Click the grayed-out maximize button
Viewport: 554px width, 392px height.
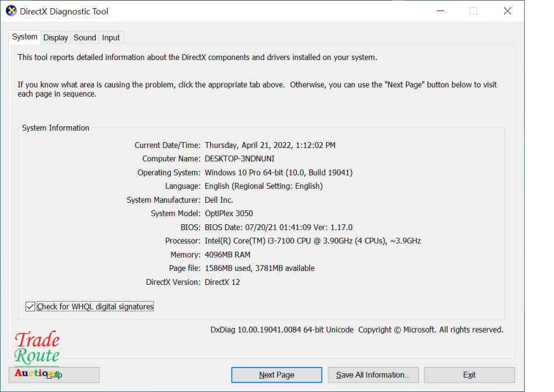coord(473,11)
